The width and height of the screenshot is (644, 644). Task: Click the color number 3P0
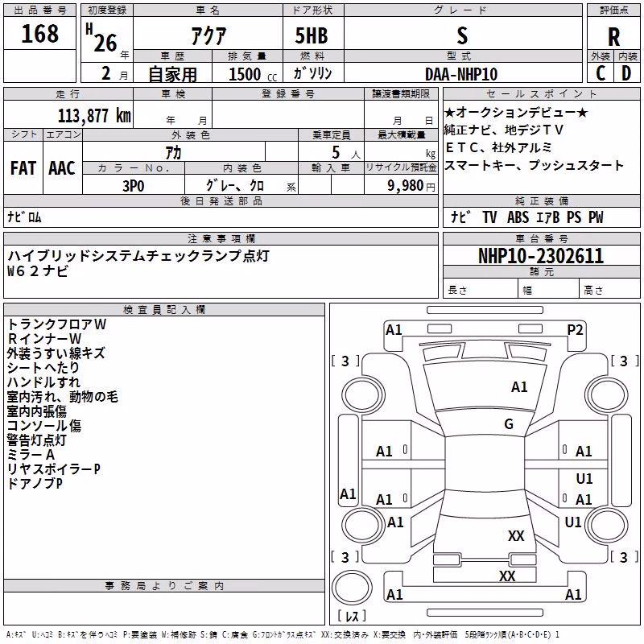(x=134, y=186)
